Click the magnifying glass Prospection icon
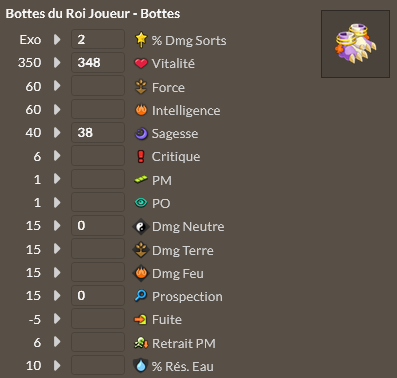The image size is (397, 378). pos(141,295)
